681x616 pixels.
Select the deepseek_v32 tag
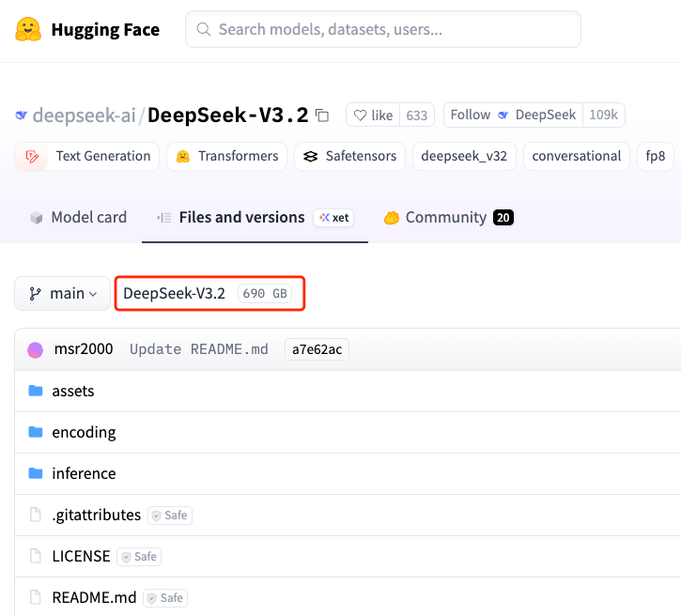point(464,156)
